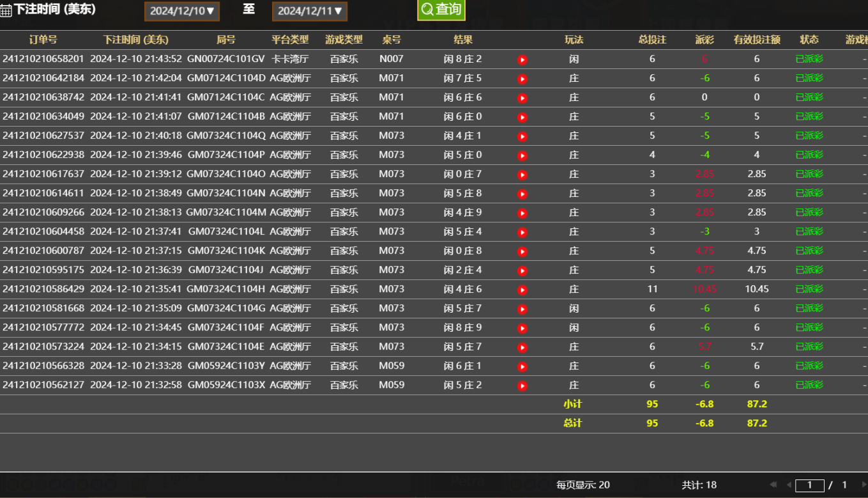
Task: Go to previous page arrow in pagination
Action: click(789, 485)
